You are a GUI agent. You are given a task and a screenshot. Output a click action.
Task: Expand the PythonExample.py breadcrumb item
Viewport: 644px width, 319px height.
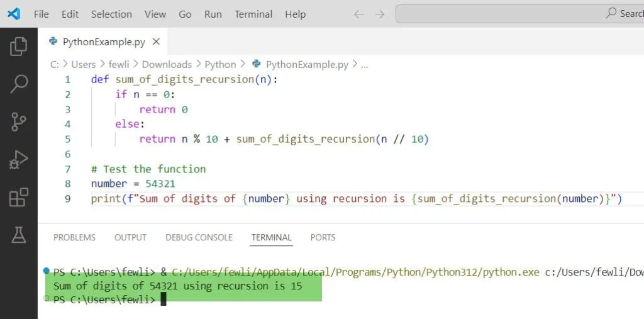tap(306, 64)
